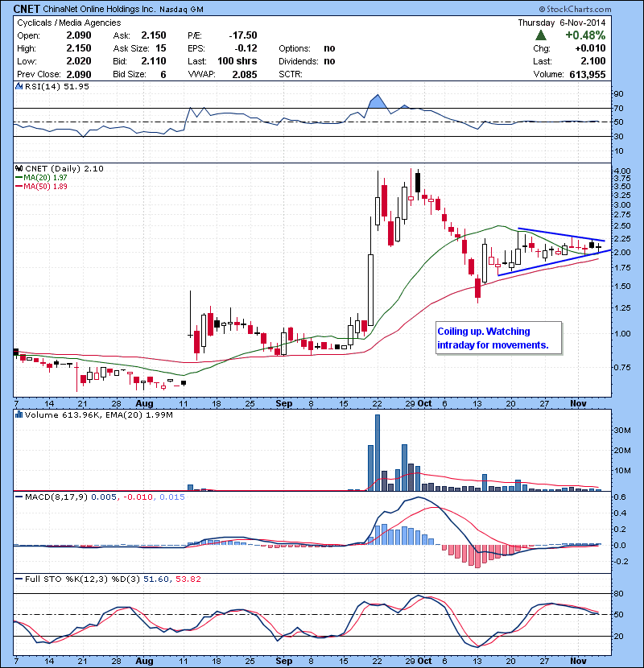Click the Nasdaq GM exchange label

182,10
